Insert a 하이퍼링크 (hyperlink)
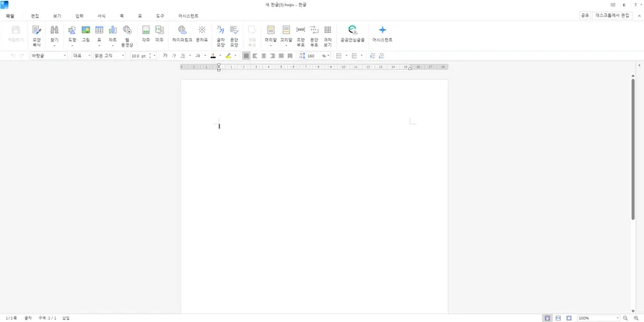Image resolution: width=644 pixels, height=322 pixels. coord(182,34)
